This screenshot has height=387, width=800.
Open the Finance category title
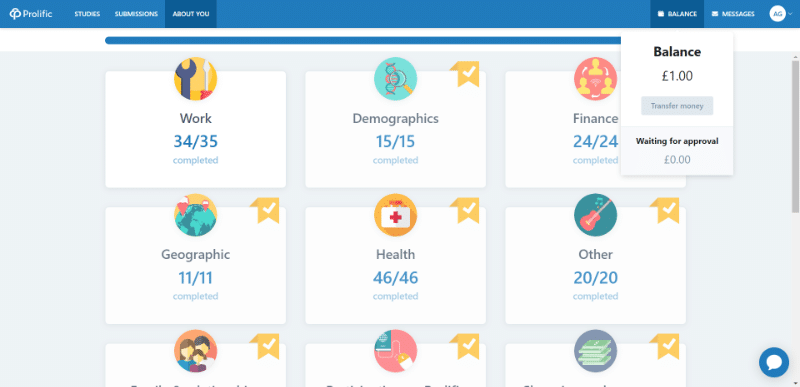[x=595, y=118]
